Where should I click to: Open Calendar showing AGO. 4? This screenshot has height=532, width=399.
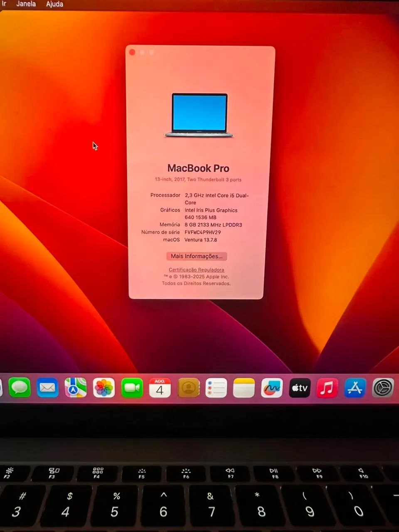coord(160,388)
